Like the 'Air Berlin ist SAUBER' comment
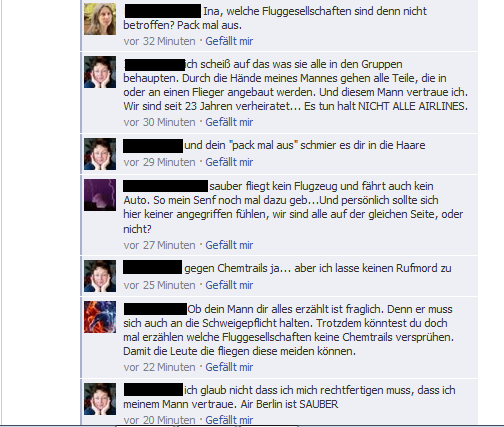The width and height of the screenshot is (504, 427). 229,420
